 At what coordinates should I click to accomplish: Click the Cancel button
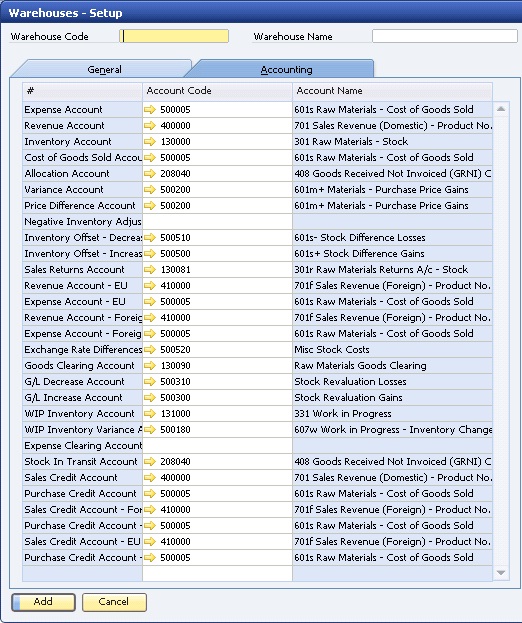coord(114,602)
